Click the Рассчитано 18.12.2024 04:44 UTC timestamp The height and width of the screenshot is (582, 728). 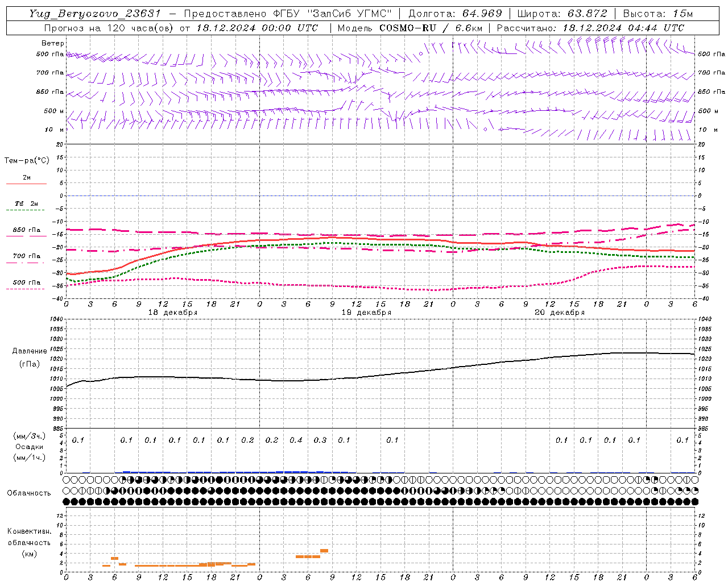590,28
